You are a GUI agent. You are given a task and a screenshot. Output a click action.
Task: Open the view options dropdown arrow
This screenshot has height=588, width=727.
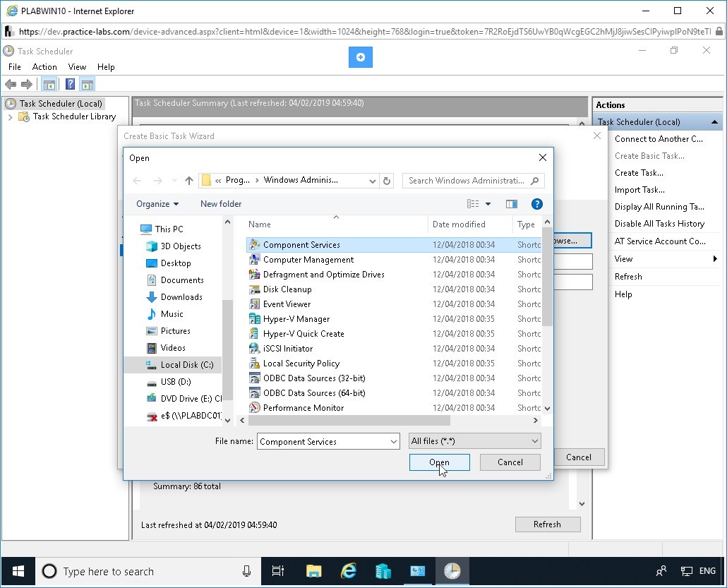click(x=488, y=204)
